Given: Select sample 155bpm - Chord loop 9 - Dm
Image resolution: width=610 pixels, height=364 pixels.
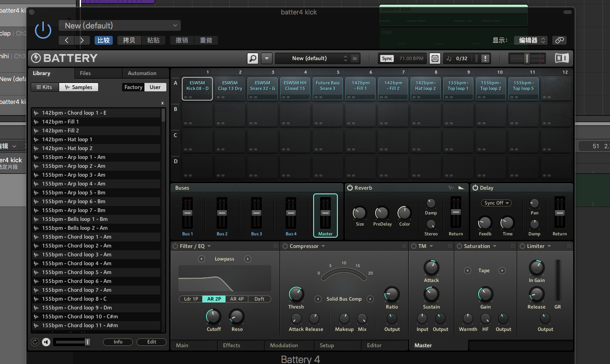Looking at the screenshot, I should tap(96, 308).
